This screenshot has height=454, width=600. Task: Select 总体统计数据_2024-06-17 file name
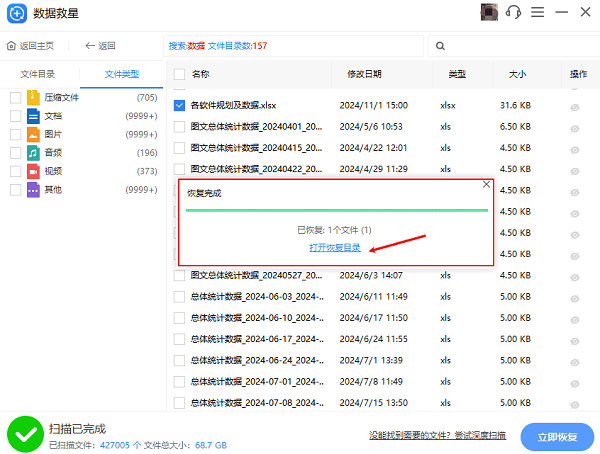pyautogui.click(x=257, y=339)
